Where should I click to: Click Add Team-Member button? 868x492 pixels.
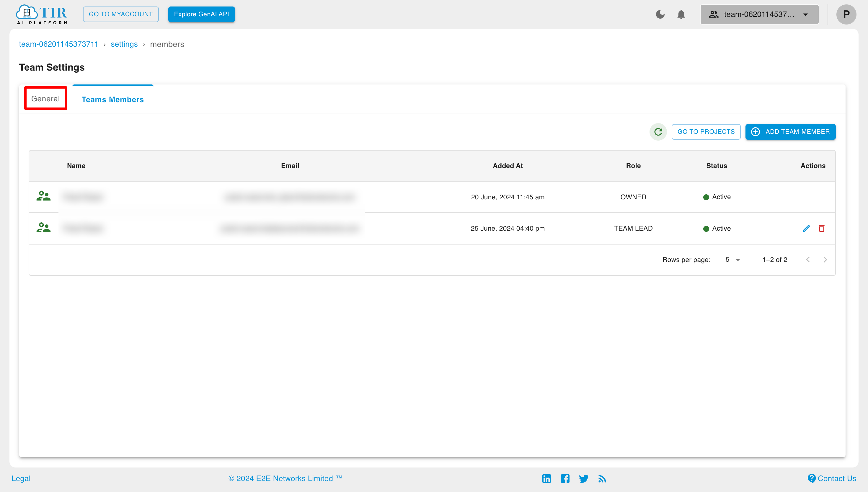(790, 132)
